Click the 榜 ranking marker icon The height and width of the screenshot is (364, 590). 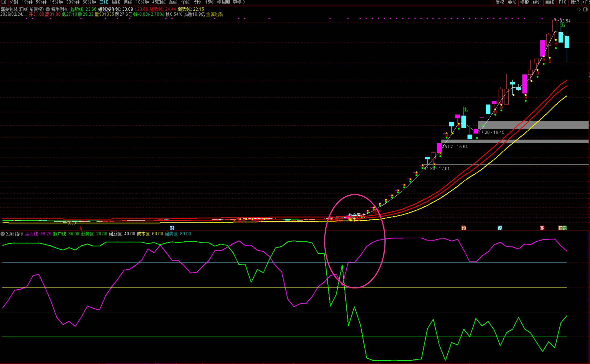pos(560,228)
